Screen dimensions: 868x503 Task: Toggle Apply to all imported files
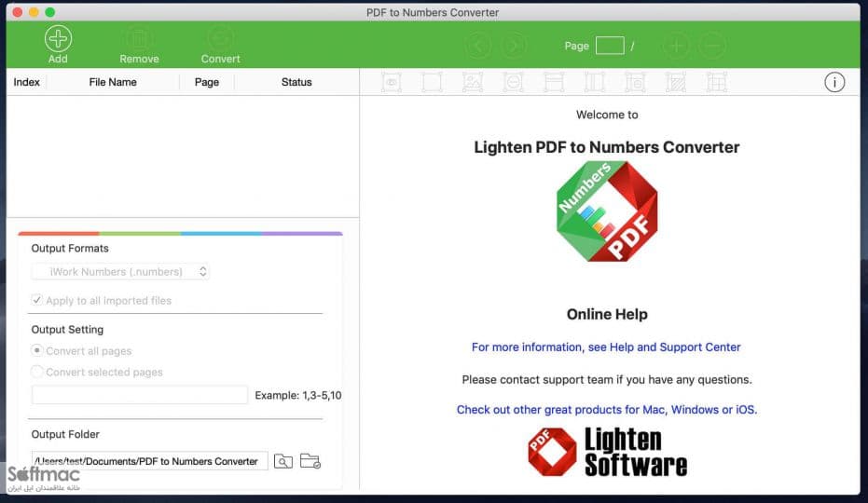click(x=36, y=300)
